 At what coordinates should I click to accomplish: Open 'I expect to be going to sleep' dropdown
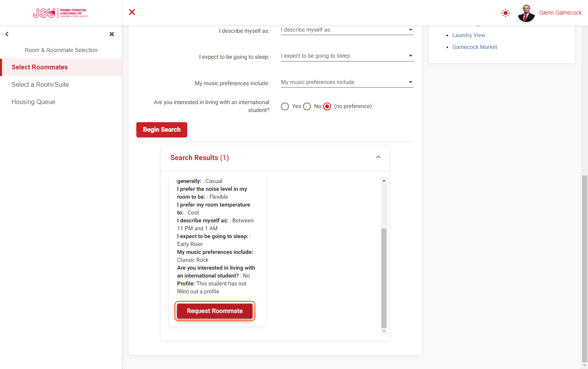click(347, 56)
